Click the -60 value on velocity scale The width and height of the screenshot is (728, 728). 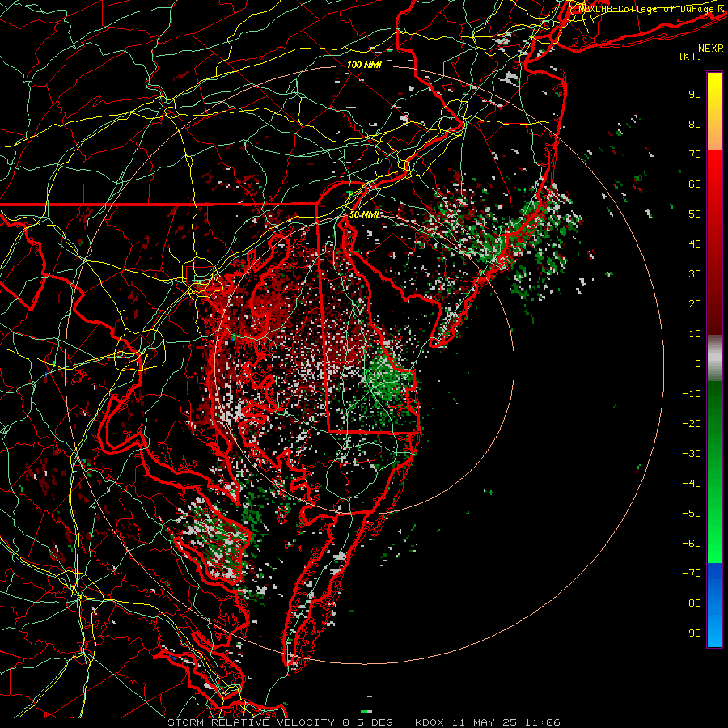pos(692,544)
